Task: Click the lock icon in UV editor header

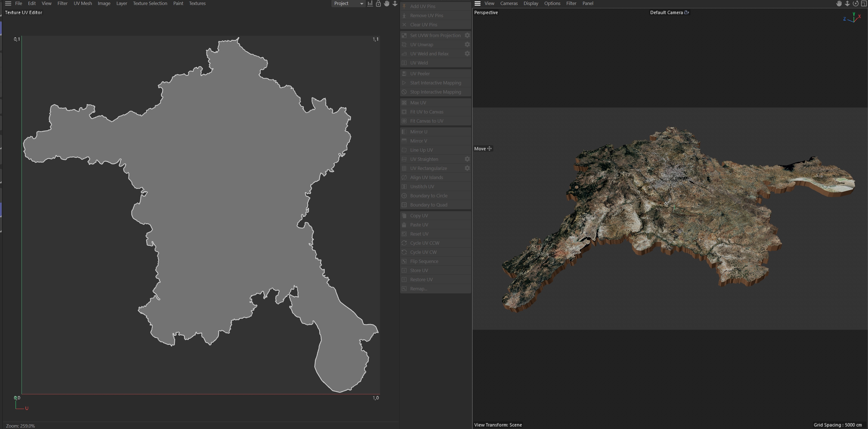Action: coord(378,3)
